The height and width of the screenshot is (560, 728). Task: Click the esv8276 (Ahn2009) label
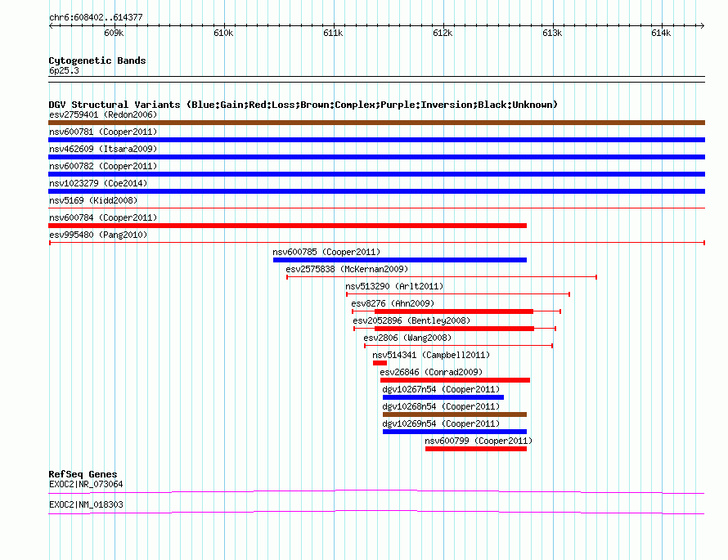pos(393,303)
